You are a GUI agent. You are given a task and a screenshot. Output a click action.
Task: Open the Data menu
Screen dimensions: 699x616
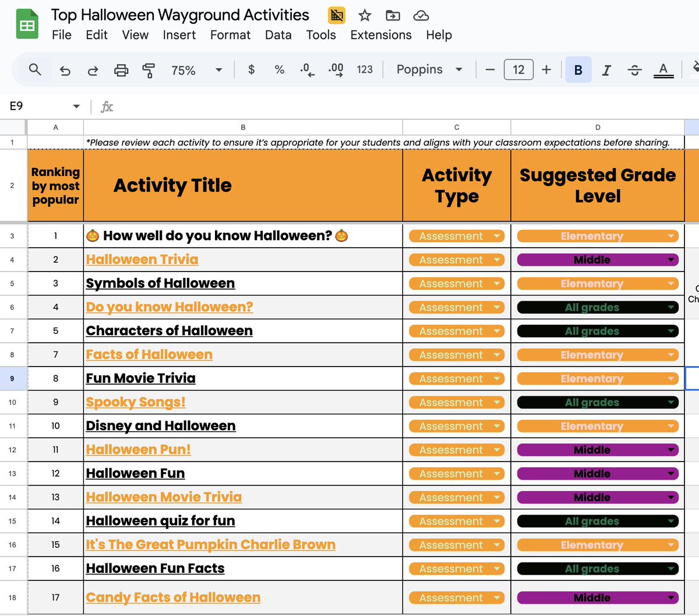278,35
